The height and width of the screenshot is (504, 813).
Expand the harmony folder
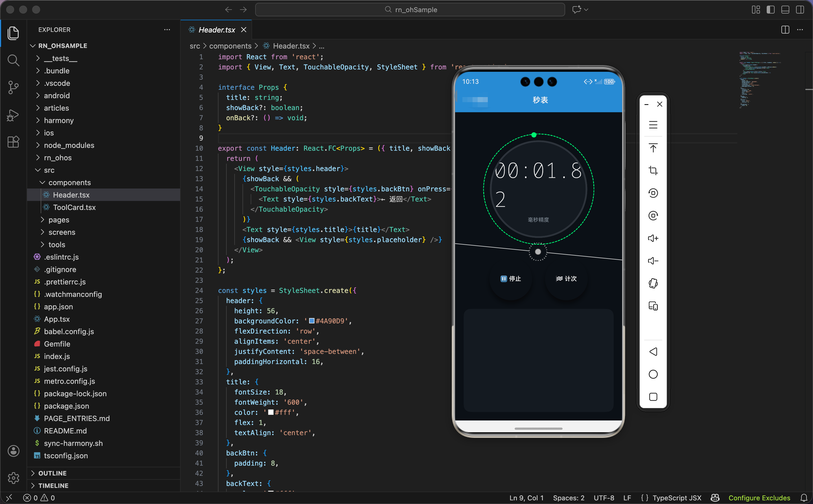click(x=59, y=120)
